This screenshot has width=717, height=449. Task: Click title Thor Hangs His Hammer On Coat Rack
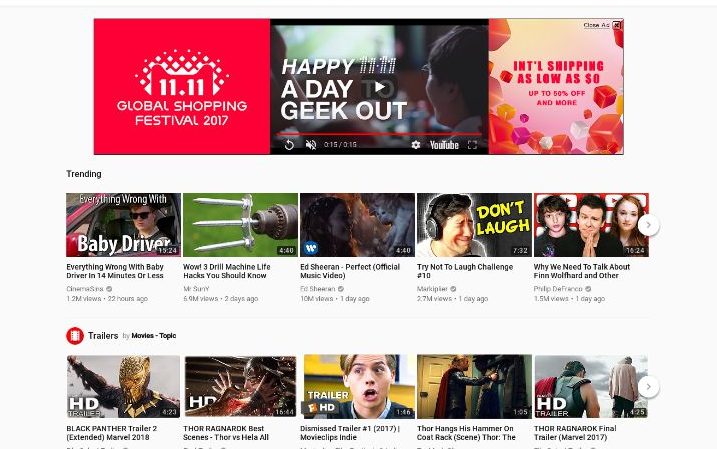click(466, 433)
